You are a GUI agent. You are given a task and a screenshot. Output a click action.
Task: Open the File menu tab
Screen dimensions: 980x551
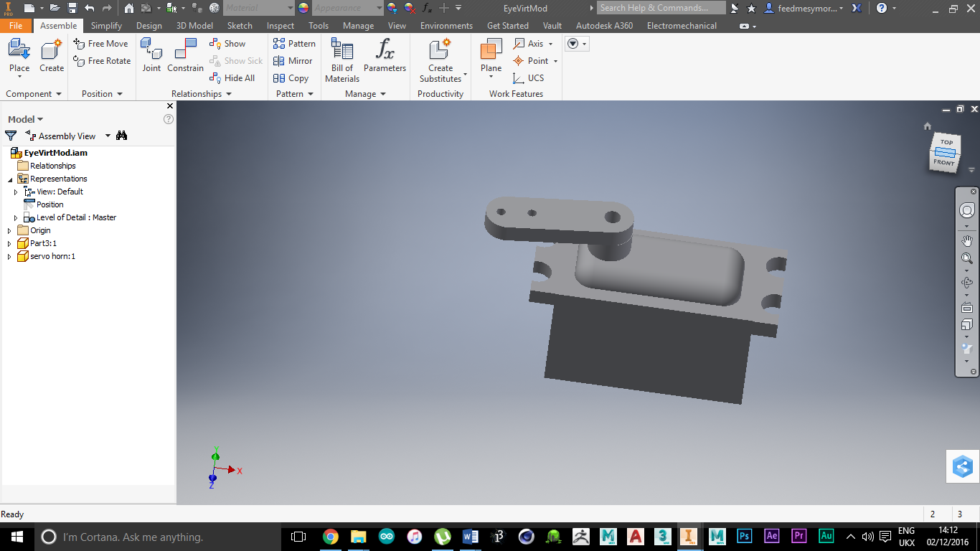click(16, 26)
